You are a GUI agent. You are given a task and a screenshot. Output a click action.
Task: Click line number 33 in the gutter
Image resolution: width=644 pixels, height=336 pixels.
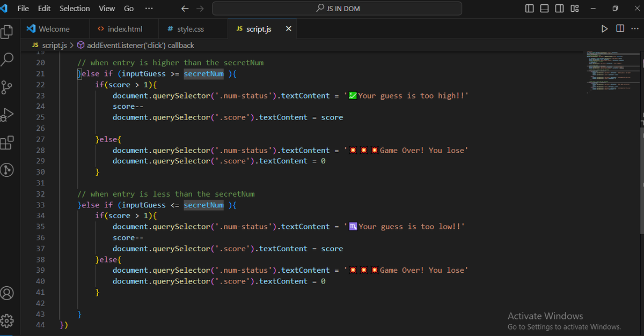click(x=41, y=205)
